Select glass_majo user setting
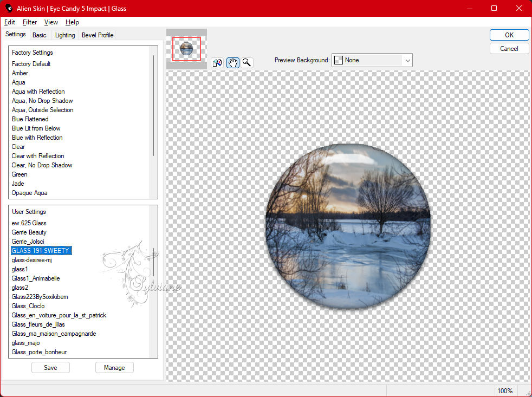Image resolution: width=532 pixels, height=397 pixels. [25, 343]
